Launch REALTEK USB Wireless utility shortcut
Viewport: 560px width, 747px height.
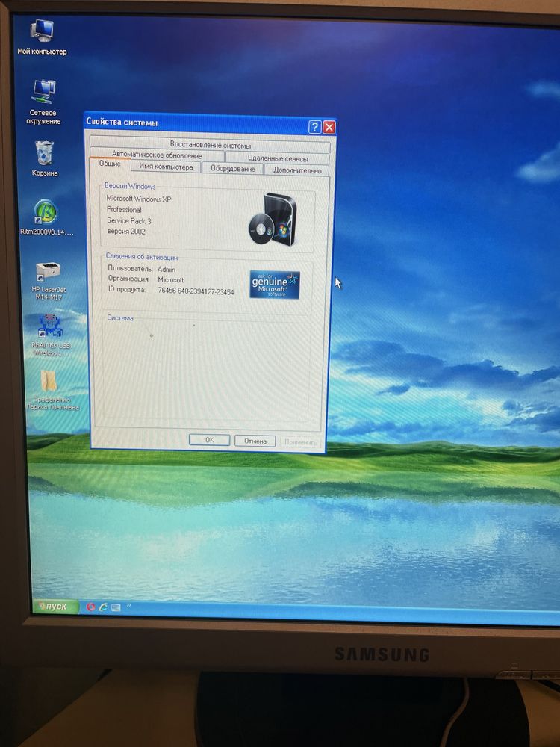(x=51, y=335)
